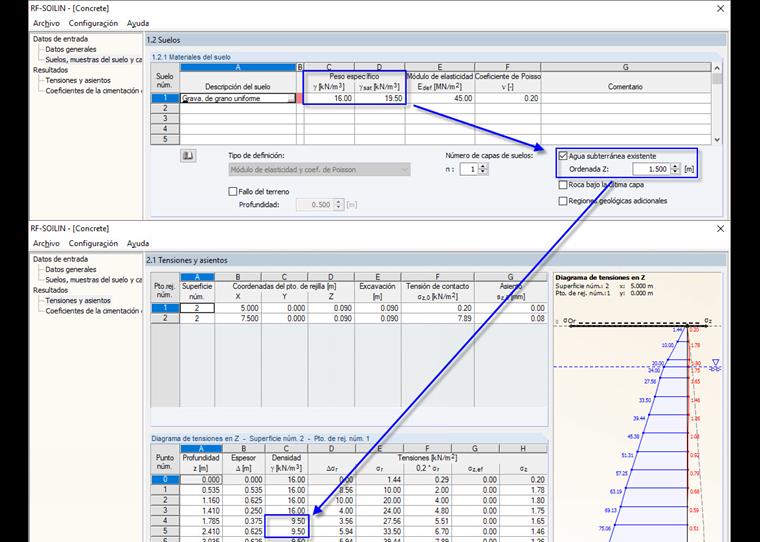Click the soil layers n field showing 1
The width and height of the screenshot is (760, 542).
(469, 169)
